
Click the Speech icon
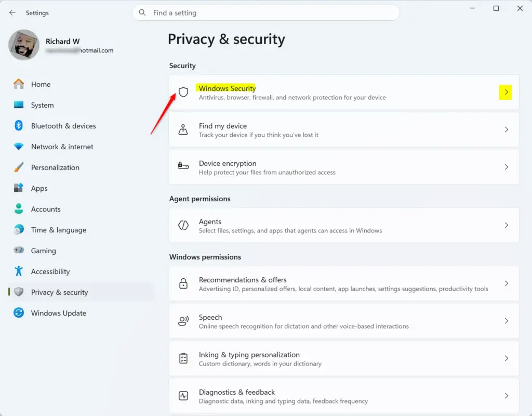[183, 320]
